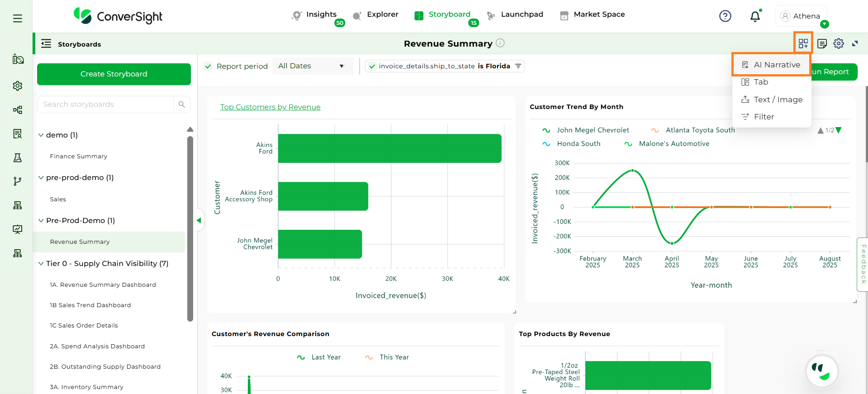
Task: Select AI Narrative from the menu
Action: coord(776,65)
